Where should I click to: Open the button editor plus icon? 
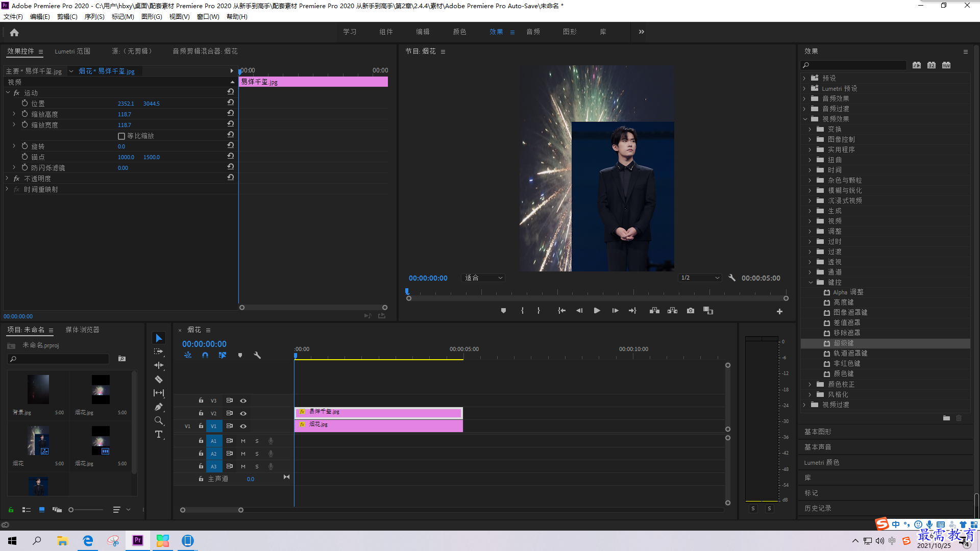[x=779, y=311]
